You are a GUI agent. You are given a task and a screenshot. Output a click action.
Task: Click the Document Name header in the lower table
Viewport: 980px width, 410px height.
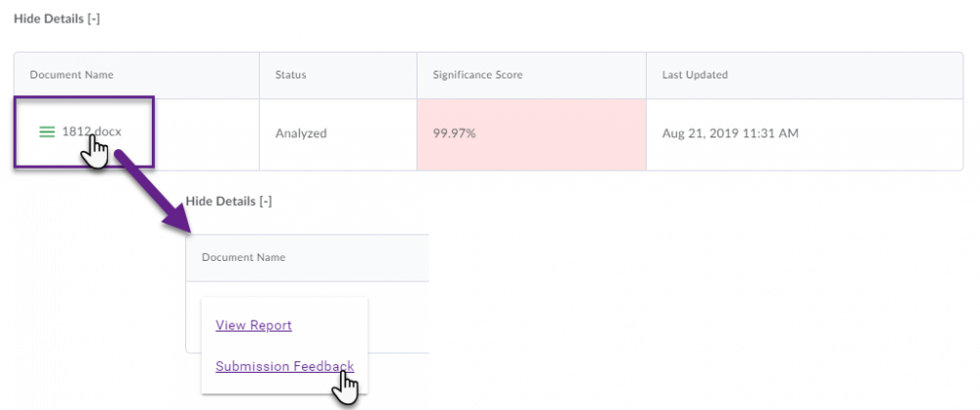click(x=244, y=257)
